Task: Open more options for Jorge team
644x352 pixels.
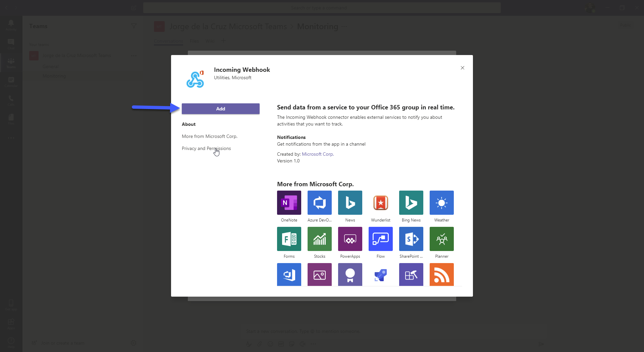Action: tap(134, 55)
